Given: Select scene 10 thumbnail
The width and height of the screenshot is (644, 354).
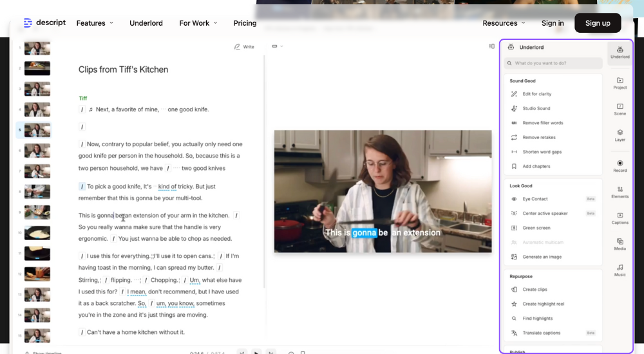Looking at the screenshot, I should (x=37, y=233).
